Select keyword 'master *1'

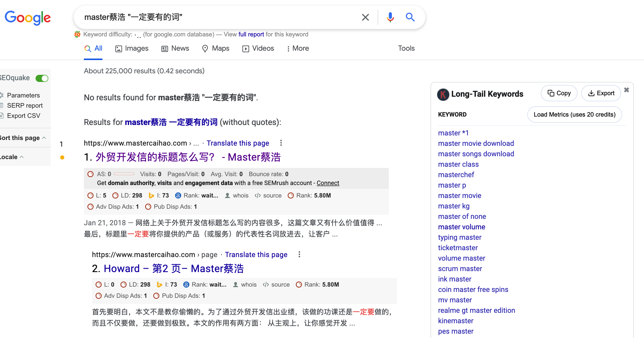click(x=453, y=133)
